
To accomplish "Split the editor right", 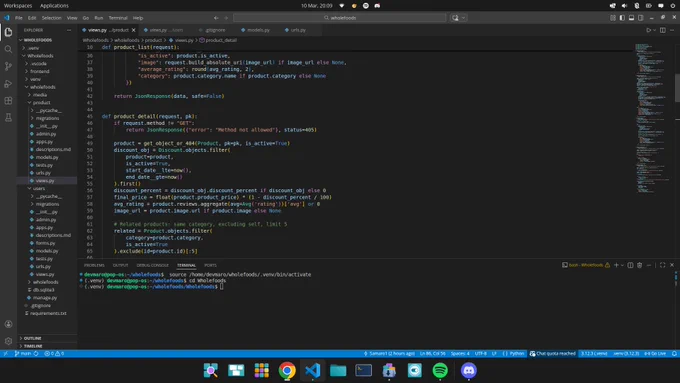I will (663, 30).
